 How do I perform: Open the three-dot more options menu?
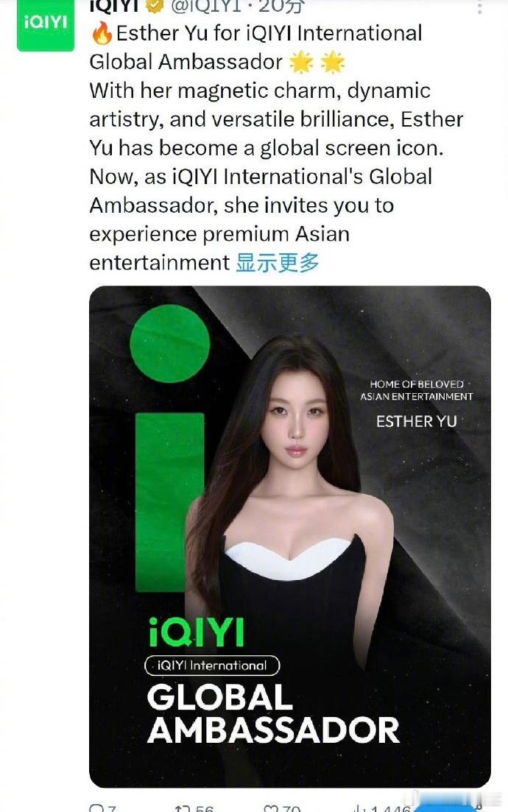pos(479,6)
